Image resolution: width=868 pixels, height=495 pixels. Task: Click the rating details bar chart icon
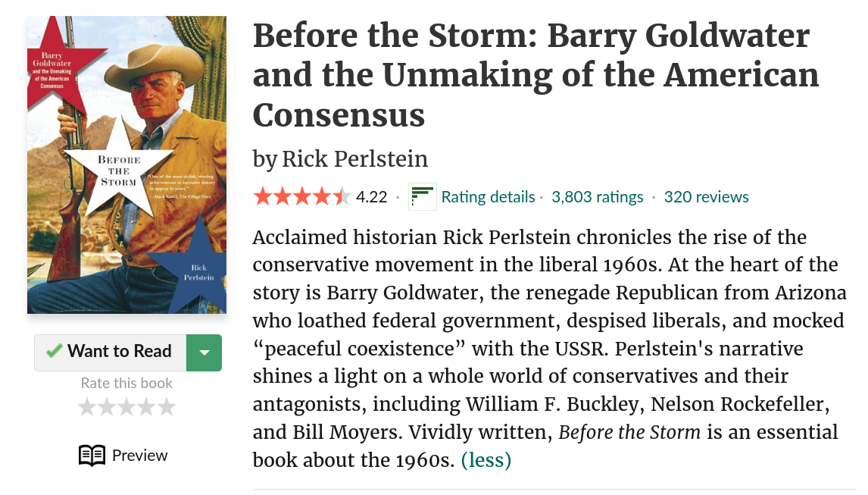point(423,197)
